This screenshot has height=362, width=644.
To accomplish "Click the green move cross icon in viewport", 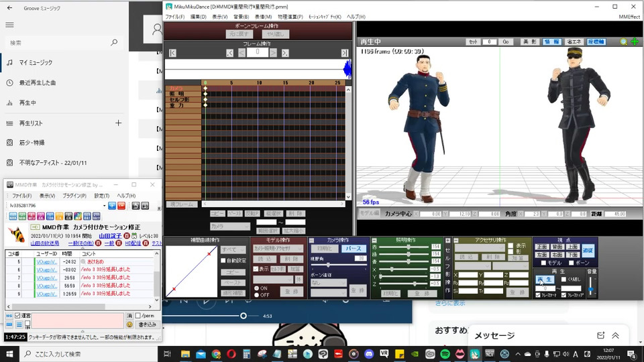I will pyautogui.click(x=635, y=42).
